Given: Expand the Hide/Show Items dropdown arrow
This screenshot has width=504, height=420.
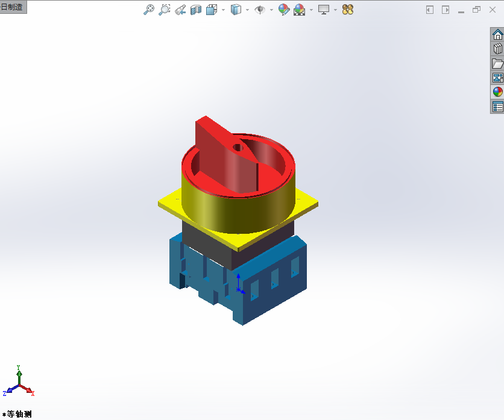Looking at the screenshot, I should [271, 10].
